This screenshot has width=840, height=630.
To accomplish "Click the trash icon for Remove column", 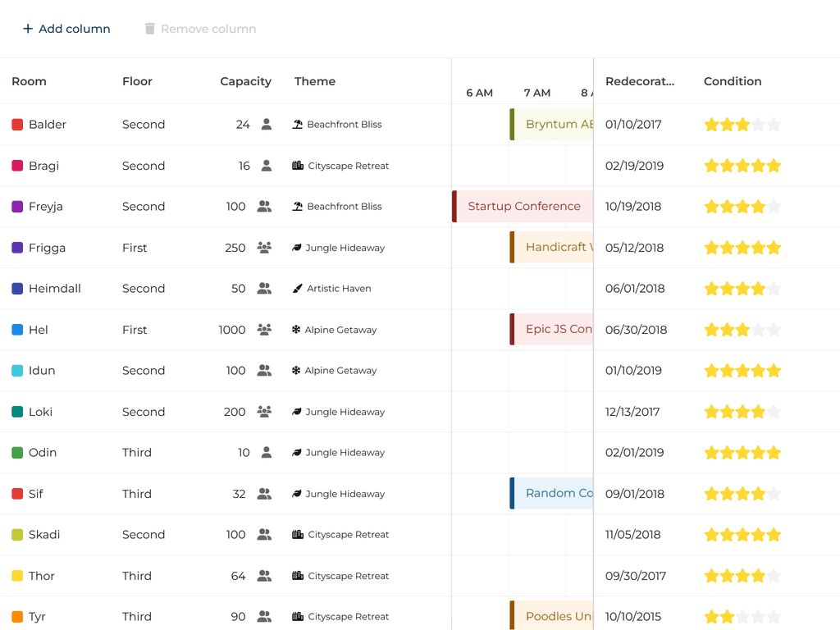I will point(149,29).
